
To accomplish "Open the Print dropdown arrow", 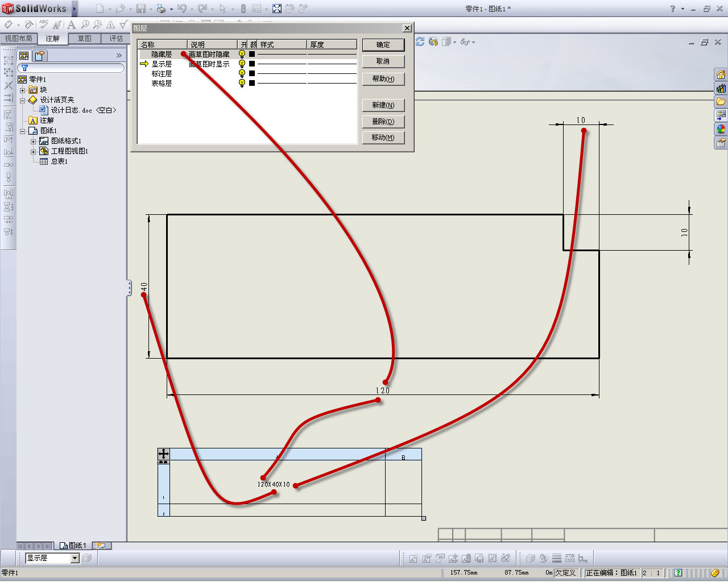I will (x=171, y=9).
